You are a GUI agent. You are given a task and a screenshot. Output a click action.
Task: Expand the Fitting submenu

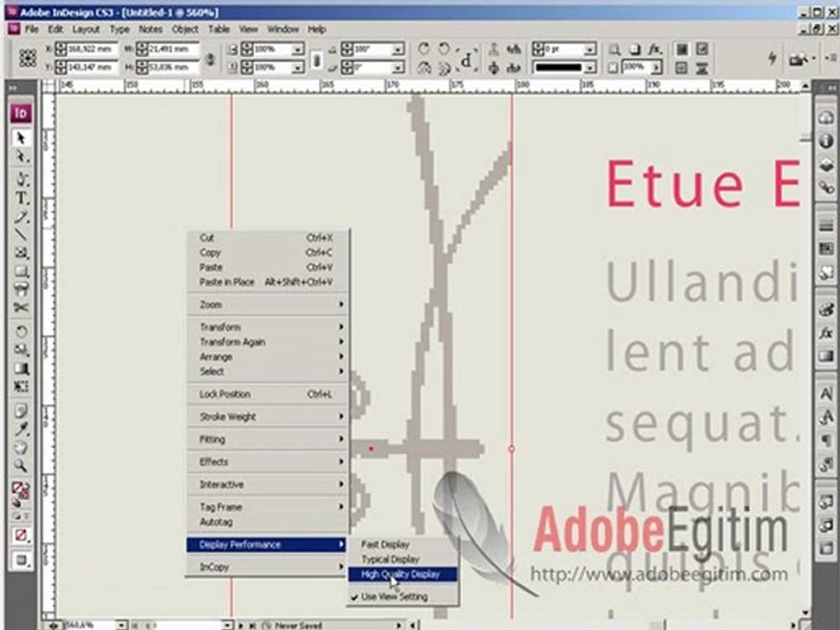[268, 439]
